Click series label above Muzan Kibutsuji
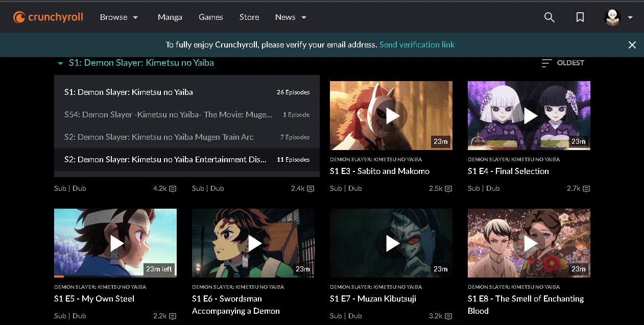This screenshot has height=325, width=644. [376, 287]
